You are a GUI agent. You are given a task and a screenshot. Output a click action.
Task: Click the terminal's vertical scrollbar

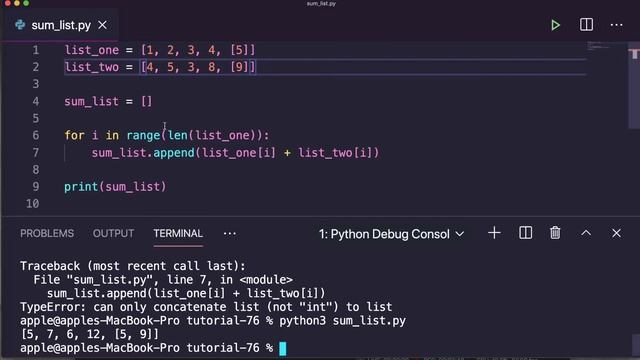point(636,345)
